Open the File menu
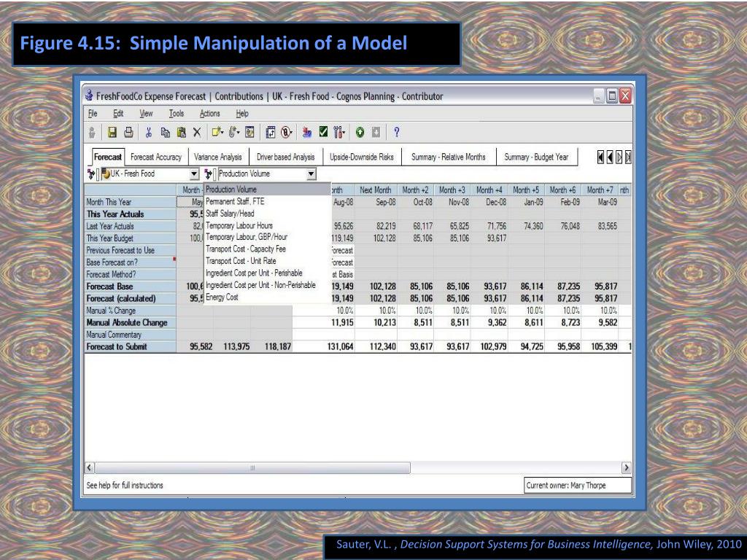This screenshot has width=747, height=560. click(x=93, y=113)
